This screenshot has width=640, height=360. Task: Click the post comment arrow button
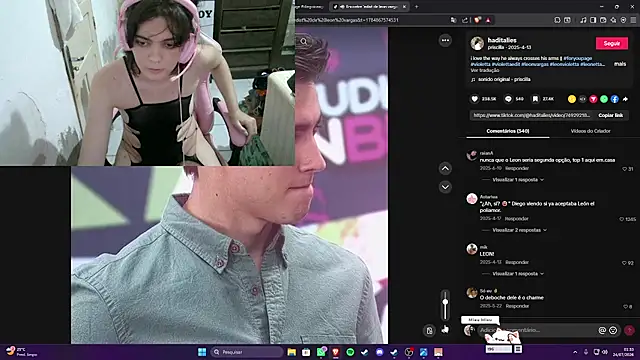point(629,330)
